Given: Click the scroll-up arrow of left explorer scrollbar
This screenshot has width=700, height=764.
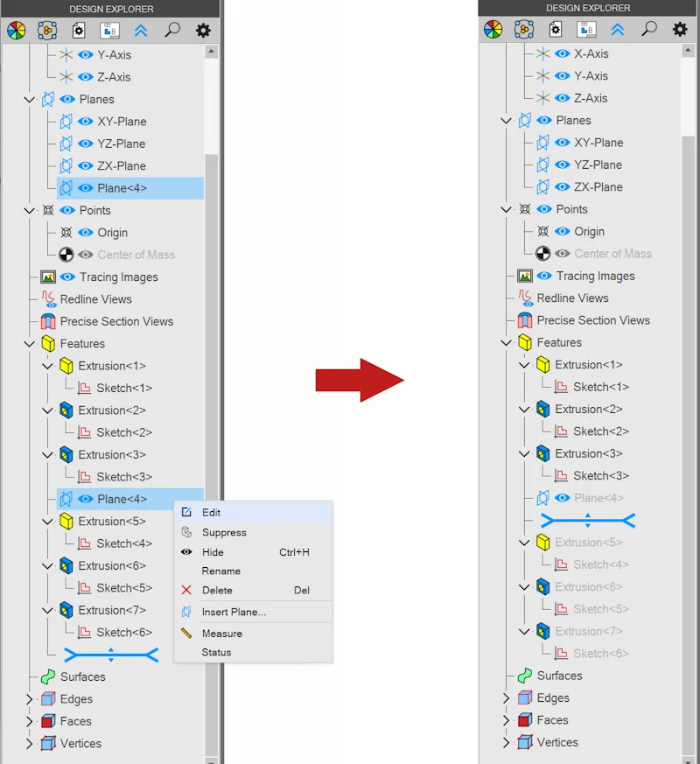Looking at the screenshot, I should pyautogui.click(x=211, y=51).
